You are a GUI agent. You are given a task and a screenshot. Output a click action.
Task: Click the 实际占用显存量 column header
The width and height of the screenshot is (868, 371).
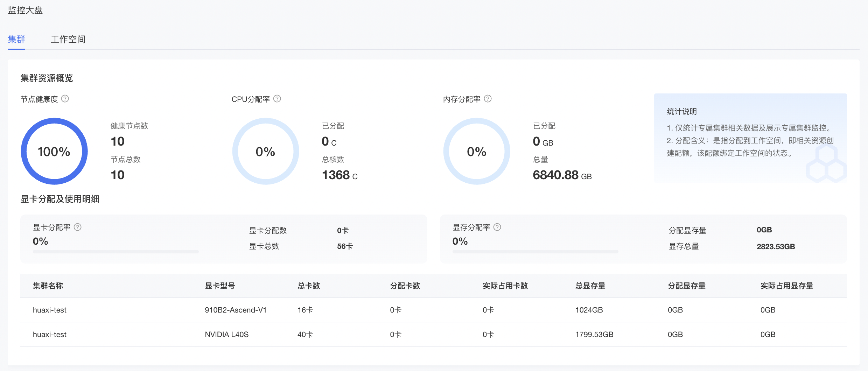click(786, 286)
